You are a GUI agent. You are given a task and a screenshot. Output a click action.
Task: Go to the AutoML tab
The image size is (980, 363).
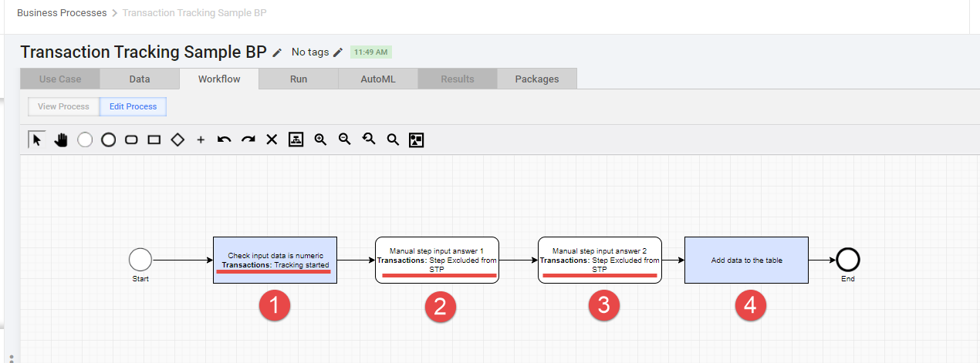(x=378, y=79)
